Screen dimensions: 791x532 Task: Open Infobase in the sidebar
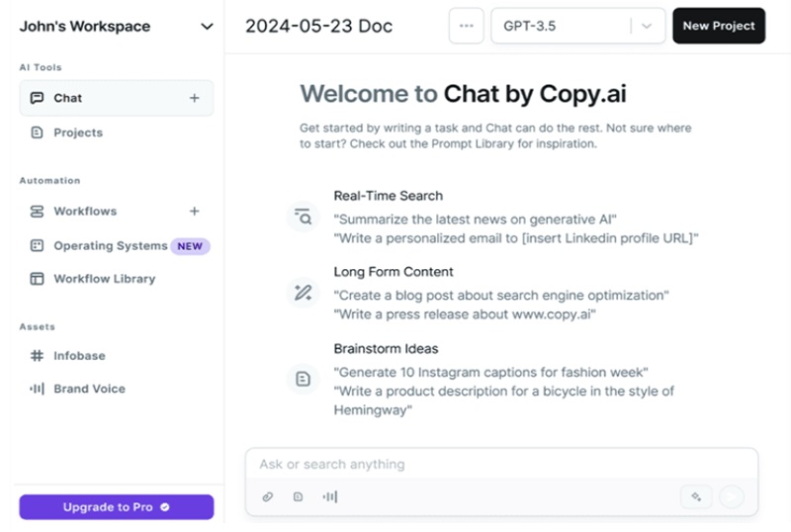pos(79,356)
